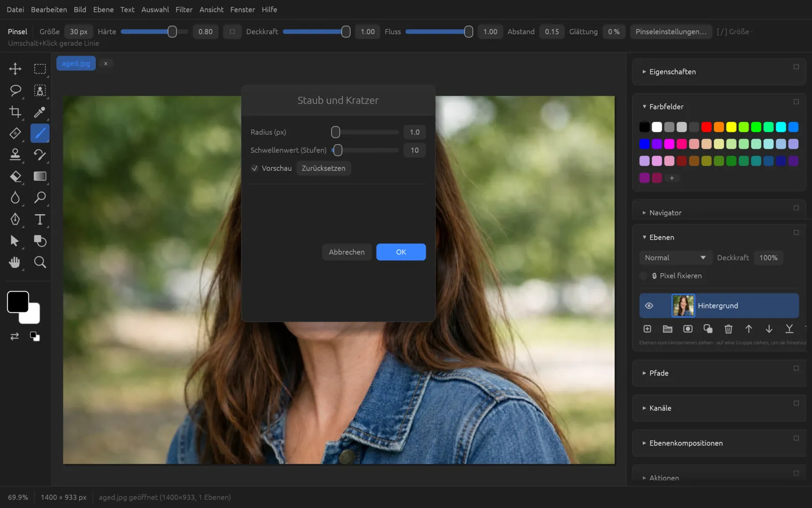The image size is (812, 508).
Task: Click the Radius (px) slider handle
Action: pyautogui.click(x=335, y=132)
